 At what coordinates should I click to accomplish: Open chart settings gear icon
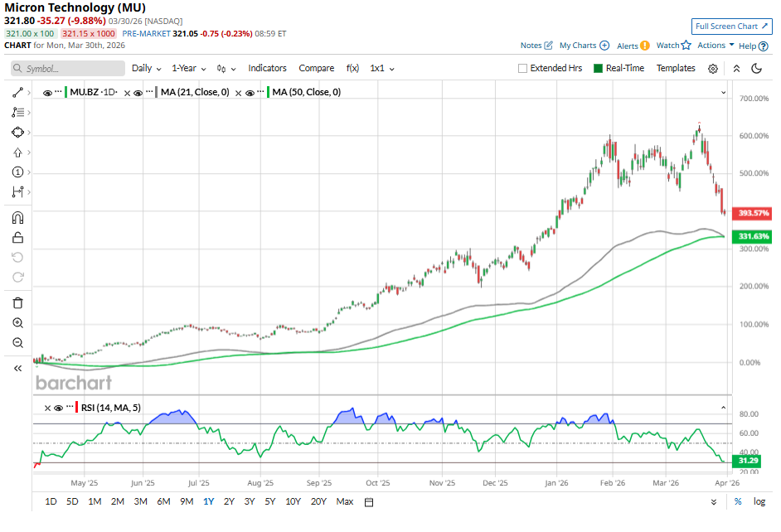(x=713, y=69)
